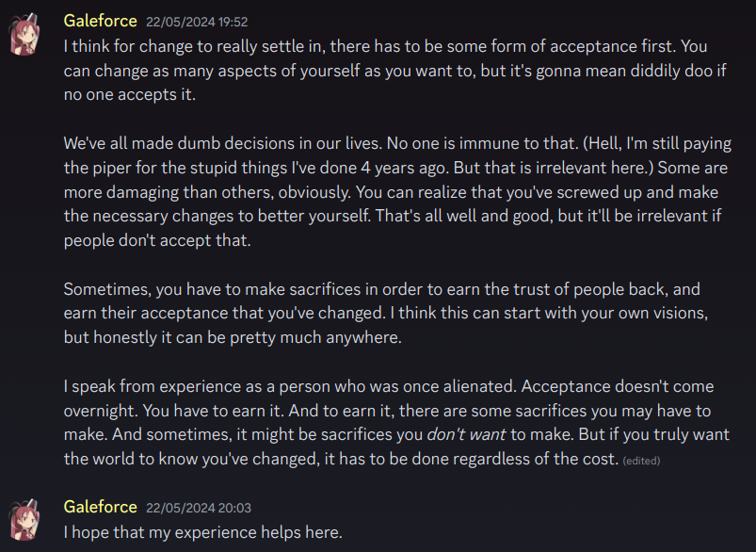Click the 22/05/2024 19:52 timestamp
This screenshot has height=552, width=756.
197,23
